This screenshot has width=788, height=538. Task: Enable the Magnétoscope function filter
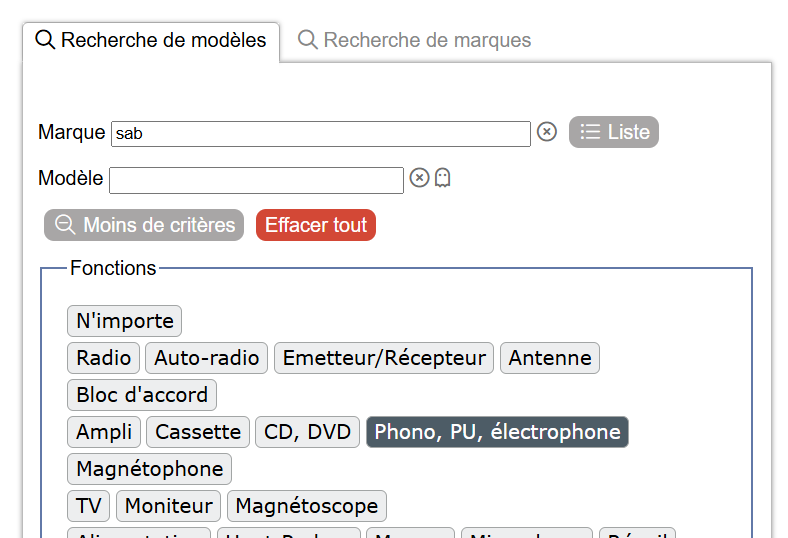(307, 506)
